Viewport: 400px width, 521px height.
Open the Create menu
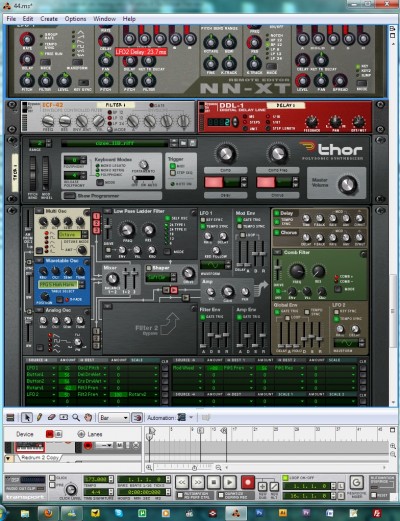49,19
